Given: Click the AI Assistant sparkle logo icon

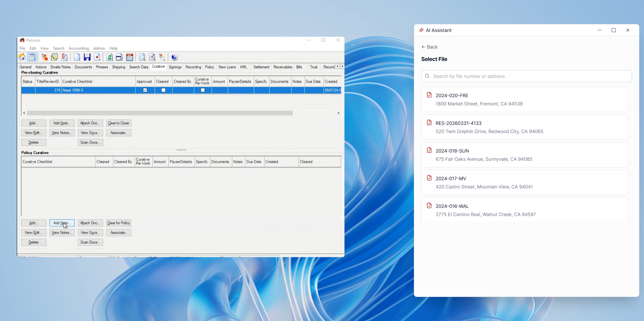Looking at the screenshot, I should pos(421,30).
